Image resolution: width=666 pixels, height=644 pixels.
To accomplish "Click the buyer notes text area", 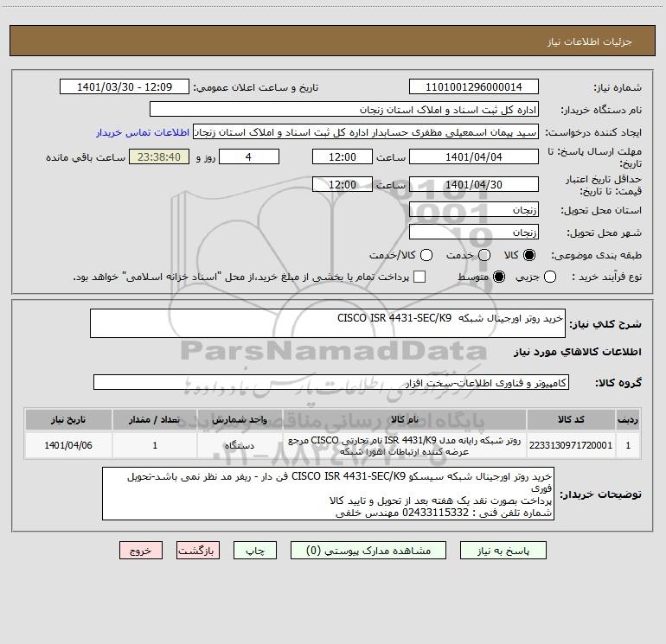I will (x=328, y=494).
